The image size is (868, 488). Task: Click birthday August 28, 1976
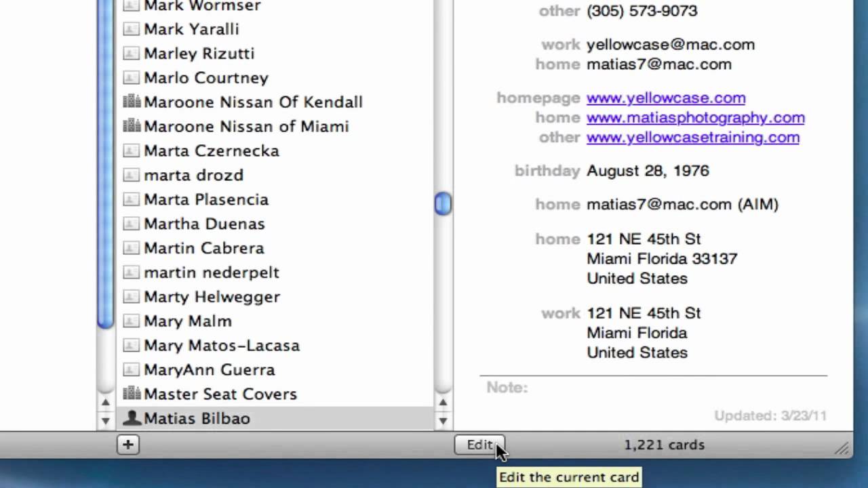[648, 171]
